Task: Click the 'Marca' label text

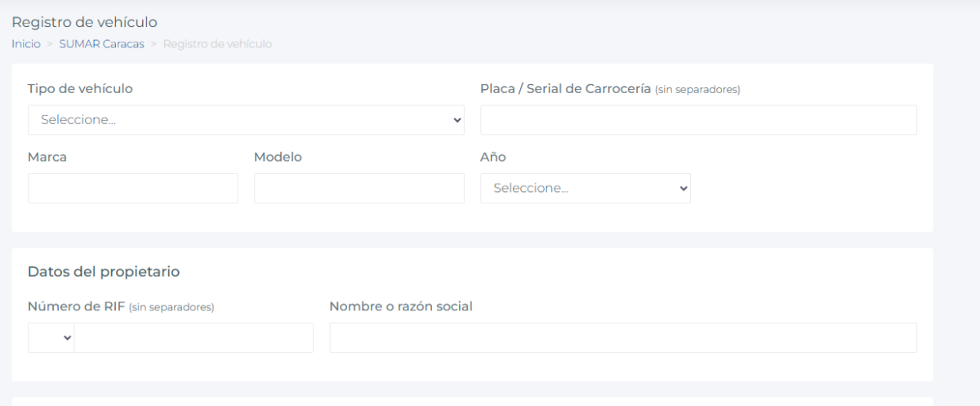Action: (x=47, y=158)
